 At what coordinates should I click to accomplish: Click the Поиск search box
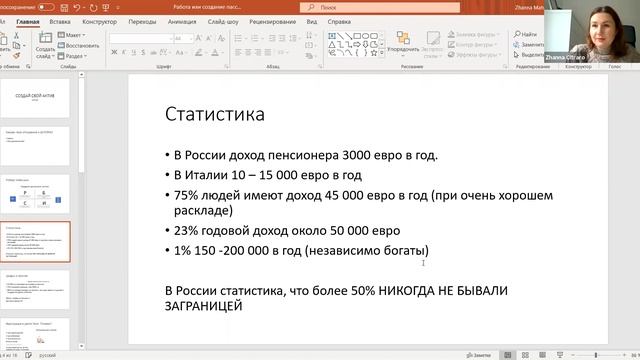coord(380,7)
